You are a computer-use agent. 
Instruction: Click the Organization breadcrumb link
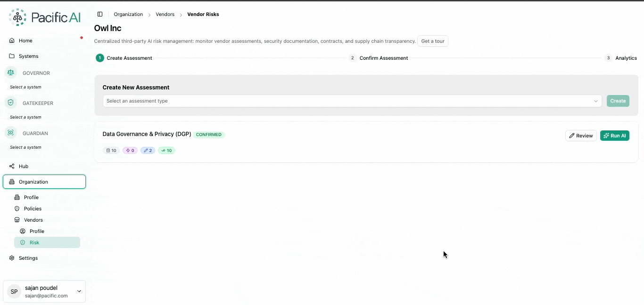coord(128,14)
